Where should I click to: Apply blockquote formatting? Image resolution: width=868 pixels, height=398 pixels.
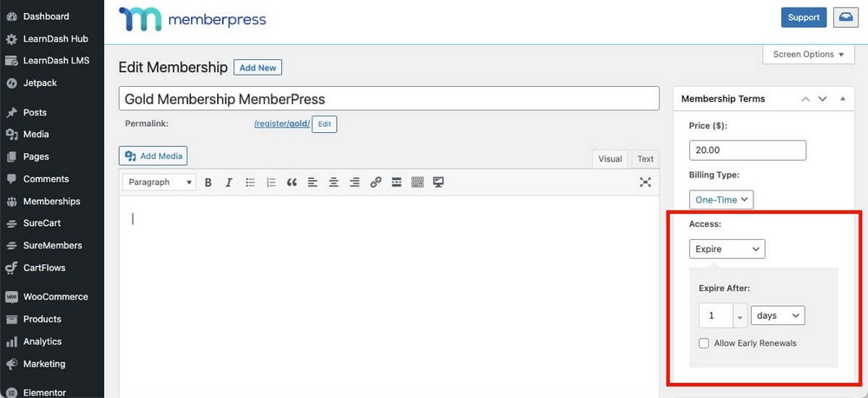point(292,182)
